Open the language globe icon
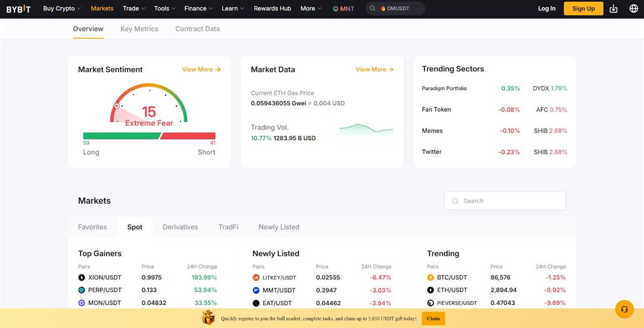The height and width of the screenshot is (328, 644). point(633,8)
